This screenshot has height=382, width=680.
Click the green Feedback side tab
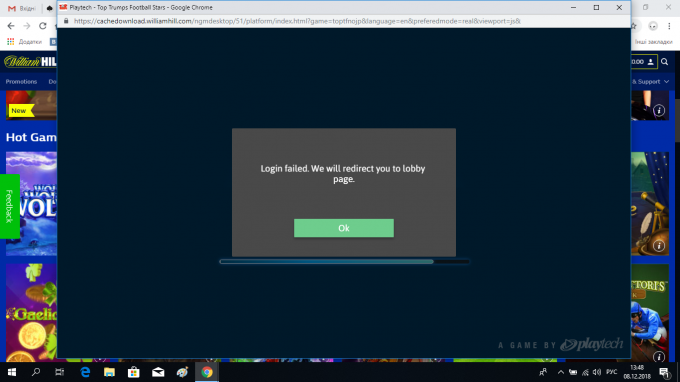point(10,206)
